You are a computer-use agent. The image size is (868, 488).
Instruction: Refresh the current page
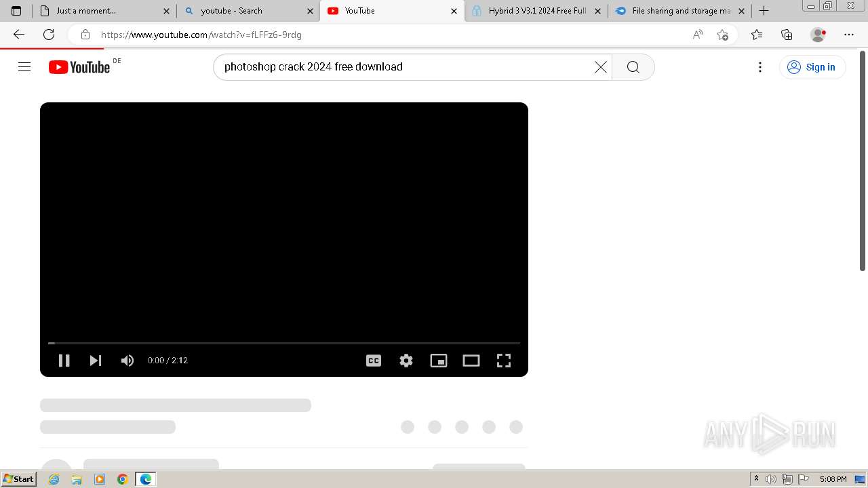coord(49,35)
